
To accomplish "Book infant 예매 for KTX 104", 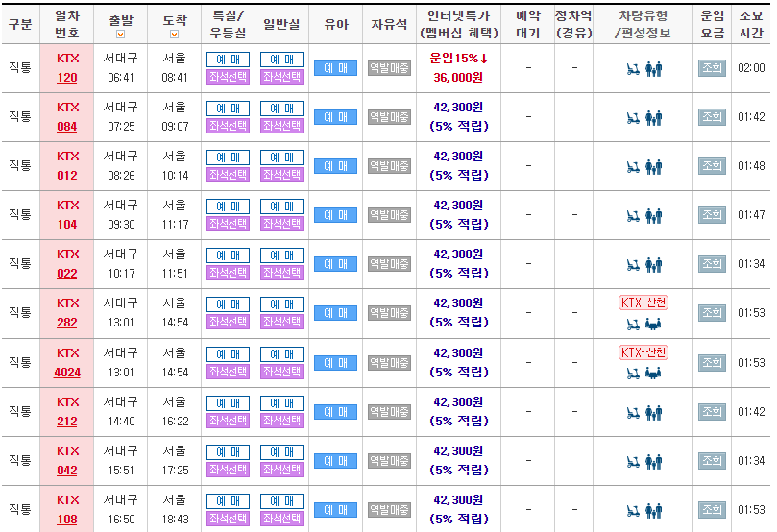I will click(x=335, y=215).
